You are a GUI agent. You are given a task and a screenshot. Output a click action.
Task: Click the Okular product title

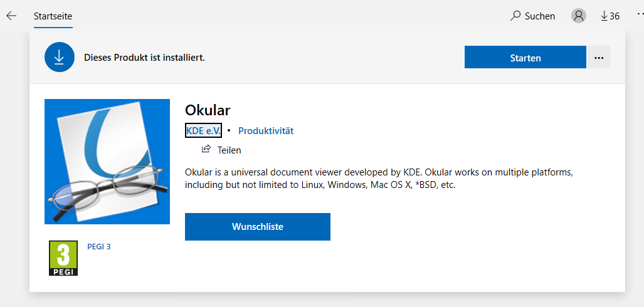208,110
